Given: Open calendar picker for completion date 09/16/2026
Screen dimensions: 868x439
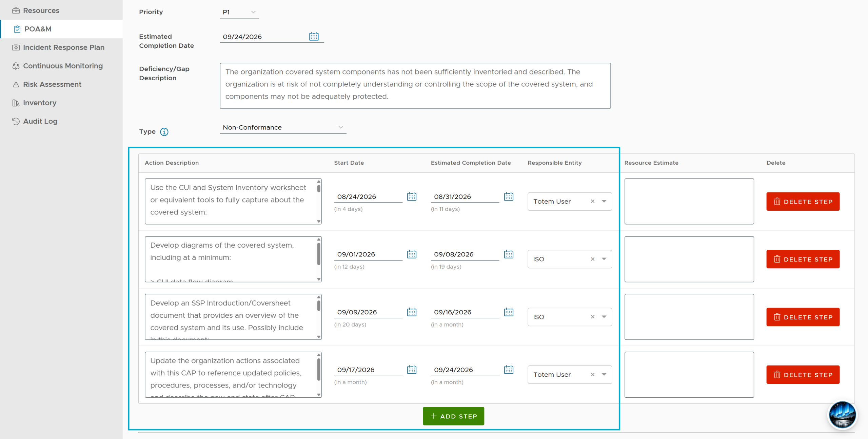Looking at the screenshot, I should (509, 312).
